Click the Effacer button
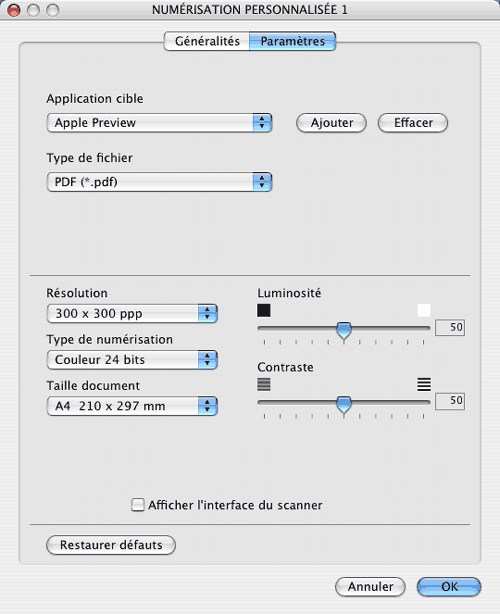The image size is (500, 614). pos(413,123)
